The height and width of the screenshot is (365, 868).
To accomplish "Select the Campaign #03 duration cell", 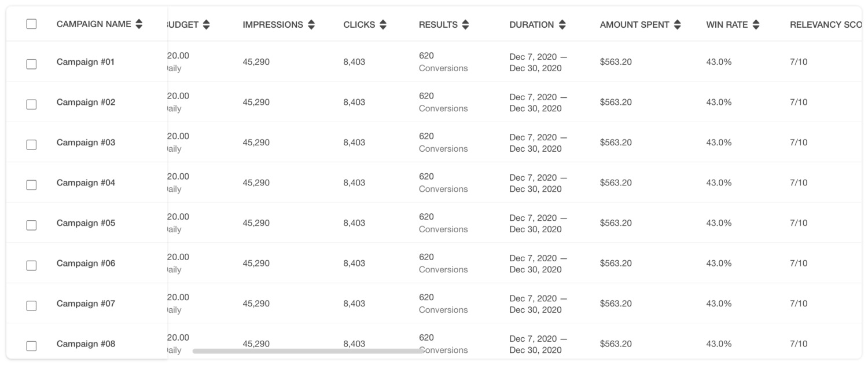I will coord(537,143).
